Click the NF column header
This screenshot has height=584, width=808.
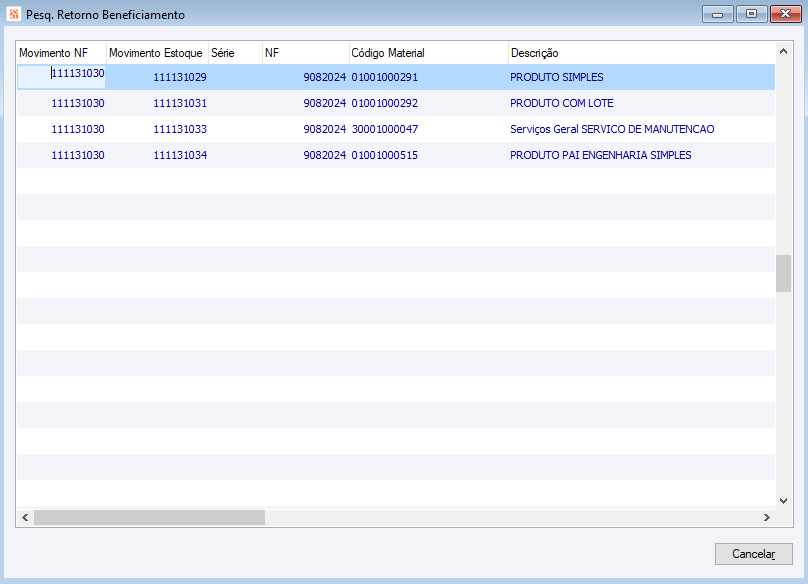[x=306, y=53]
